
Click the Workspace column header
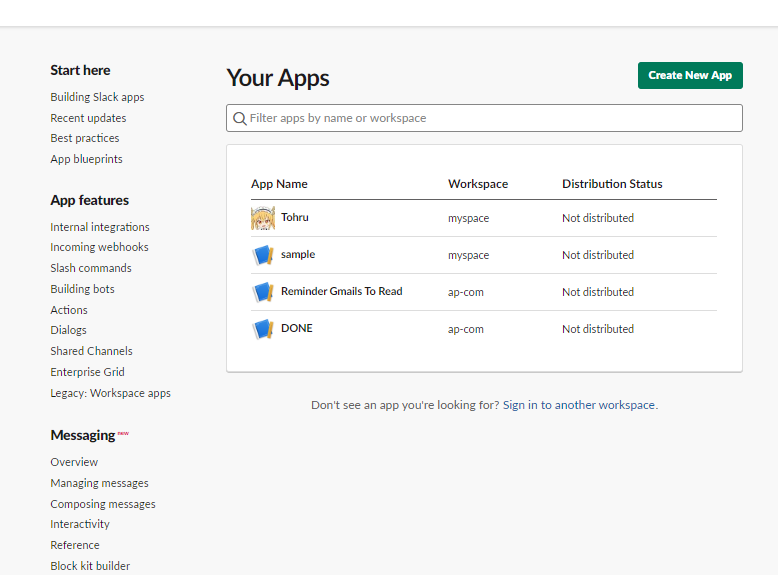pyautogui.click(x=478, y=184)
